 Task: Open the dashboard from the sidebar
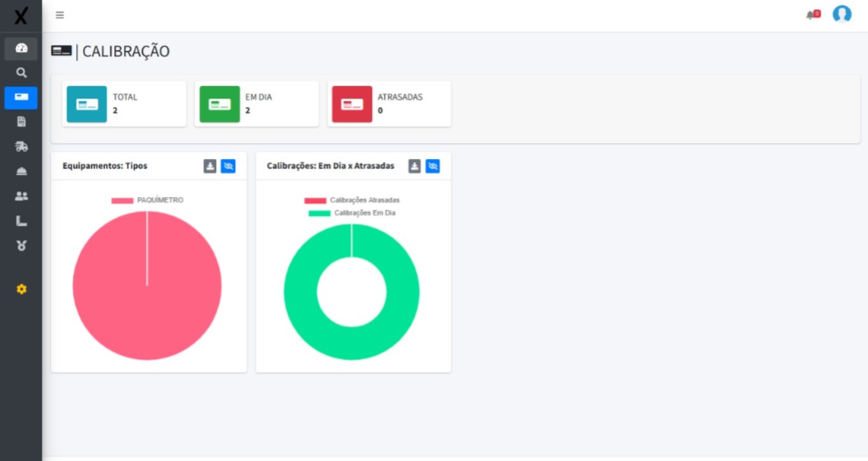[22, 47]
